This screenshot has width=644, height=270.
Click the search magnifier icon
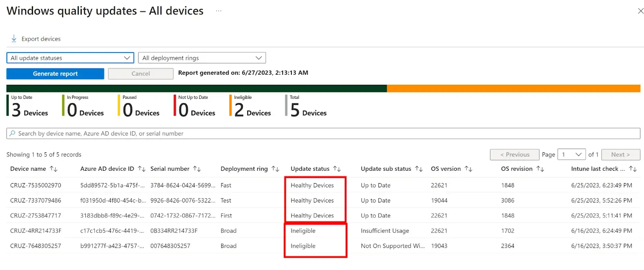[12, 133]
